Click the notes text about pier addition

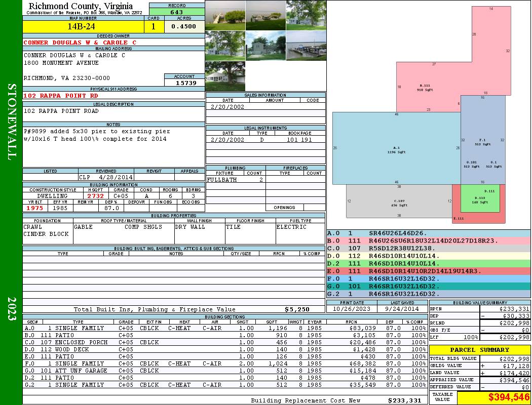click(97, 135)
